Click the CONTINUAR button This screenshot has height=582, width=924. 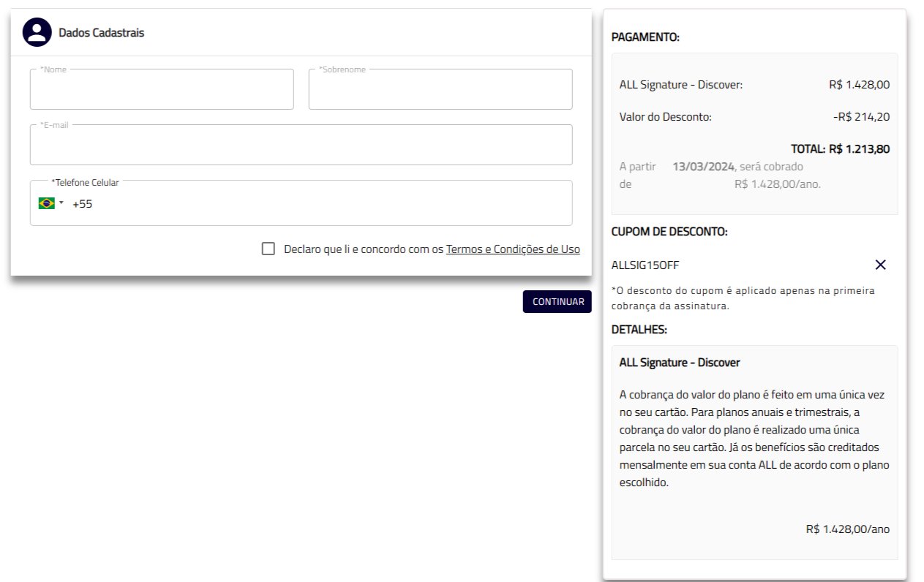point(557,301)
